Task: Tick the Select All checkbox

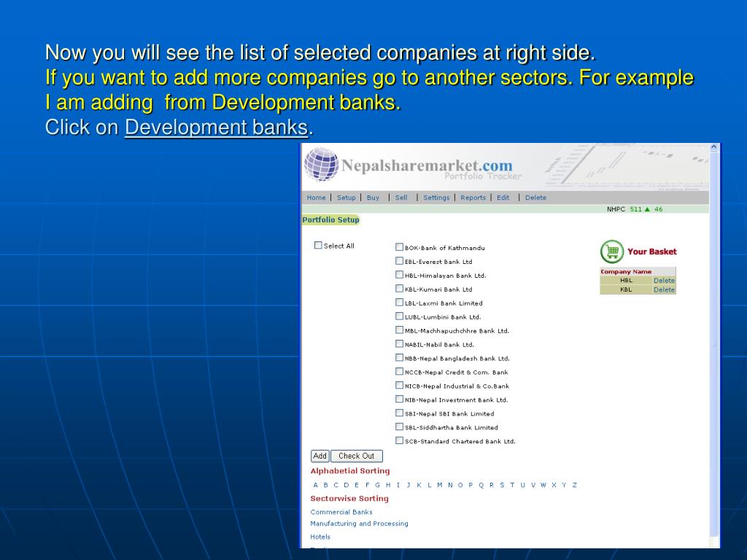Action: pos(318,245)
